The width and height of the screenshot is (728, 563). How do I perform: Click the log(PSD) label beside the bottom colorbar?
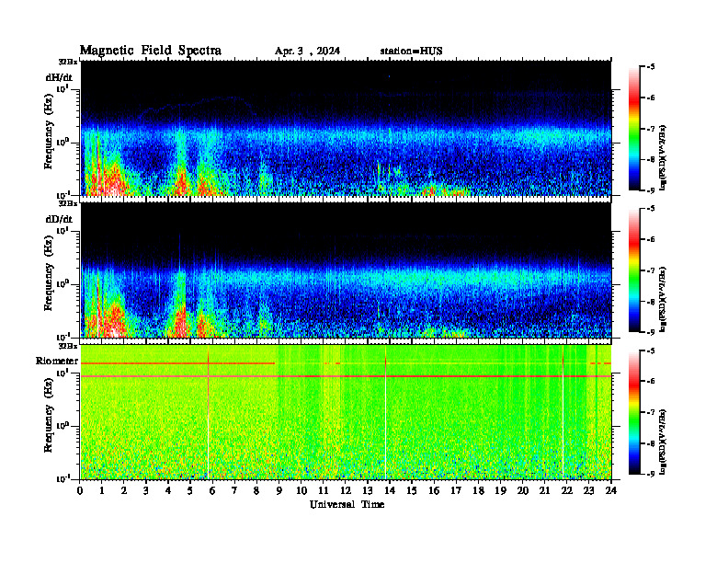[x=663, y=441]
